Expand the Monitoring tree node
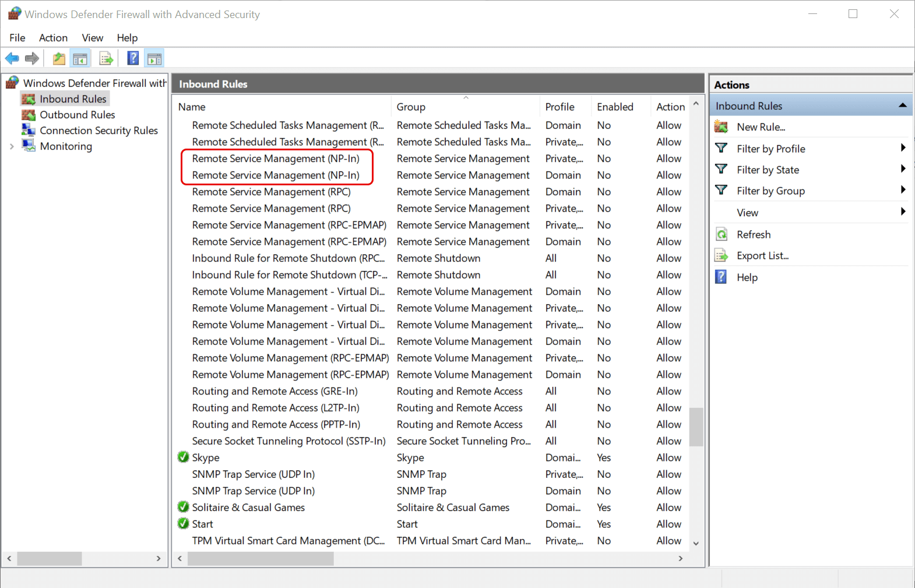The width and height of the screenshot is (915, 588). point(12,146)
